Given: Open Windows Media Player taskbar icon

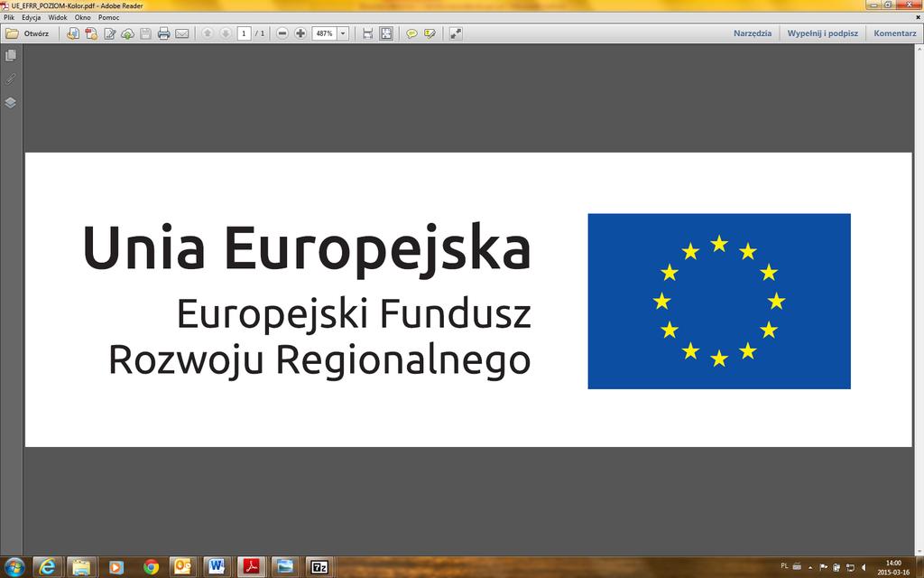Looking at the screenshot, I should point(115,567).
